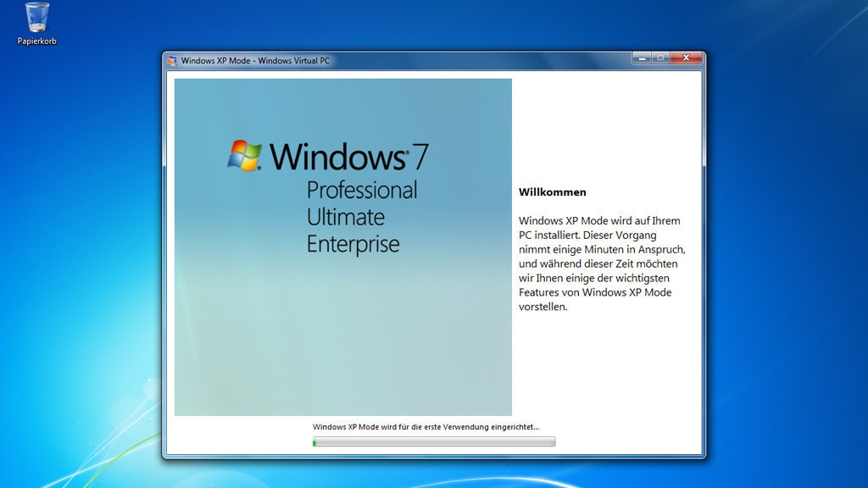The height and width of the screenshot is (488, 868).
Task: Open the Papierkorb recycle bin icon
Action: click(36, 18)
